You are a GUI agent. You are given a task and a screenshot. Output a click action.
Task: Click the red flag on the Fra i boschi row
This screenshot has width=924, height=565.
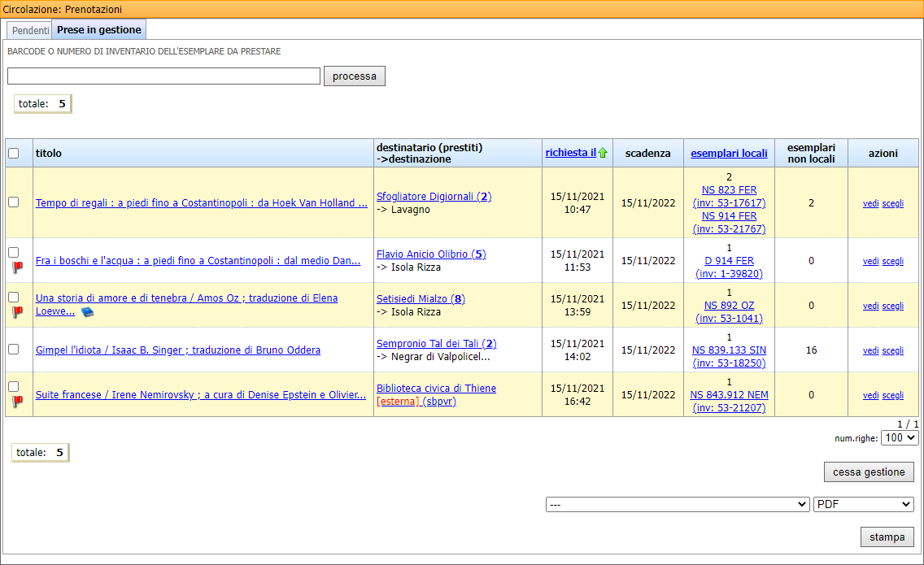coord(17,267)
